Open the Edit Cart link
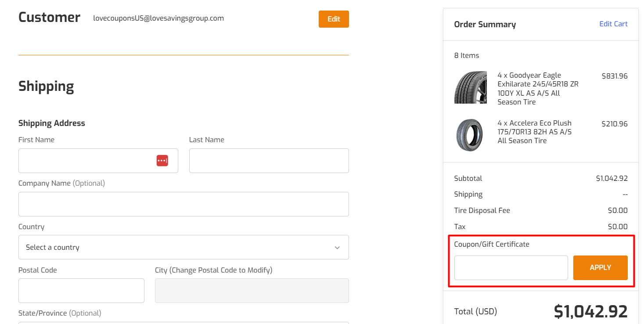 pyautogui.click(x=613, y=24)
